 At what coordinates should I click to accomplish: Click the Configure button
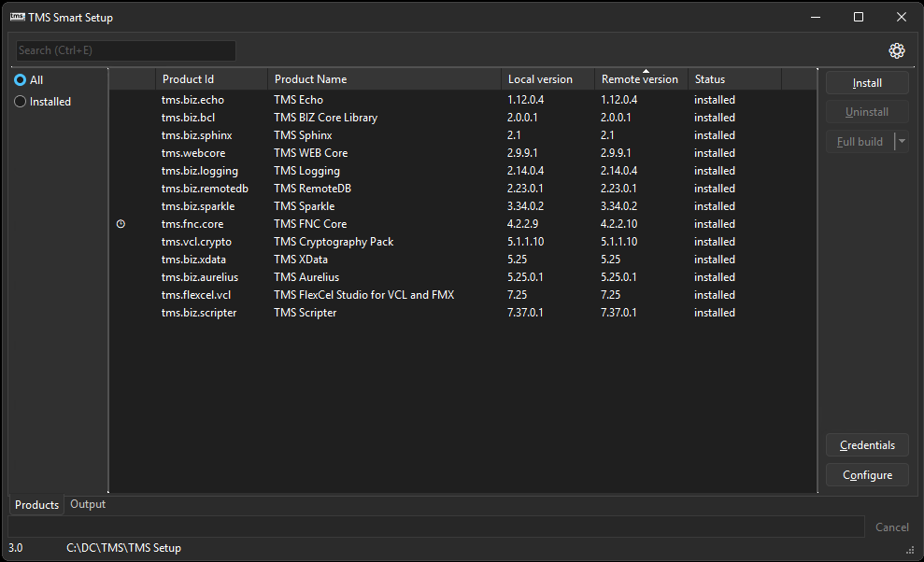pos(867,475)
